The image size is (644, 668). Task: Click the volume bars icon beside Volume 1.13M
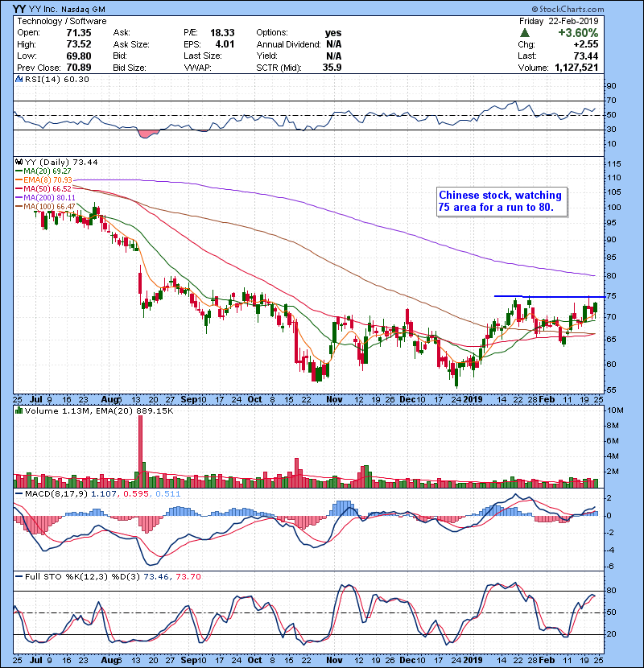tap(19, 410)
